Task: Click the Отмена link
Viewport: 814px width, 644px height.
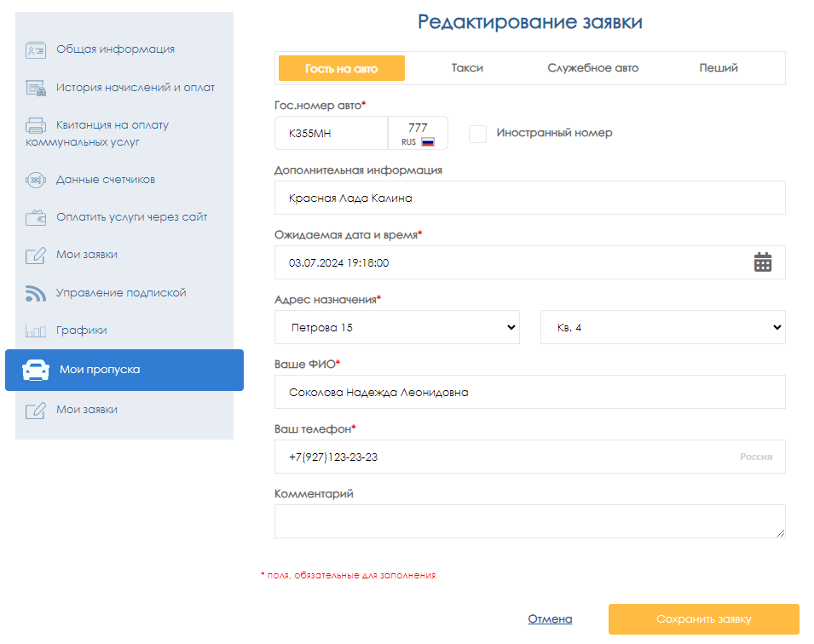Action: [550, 619]
